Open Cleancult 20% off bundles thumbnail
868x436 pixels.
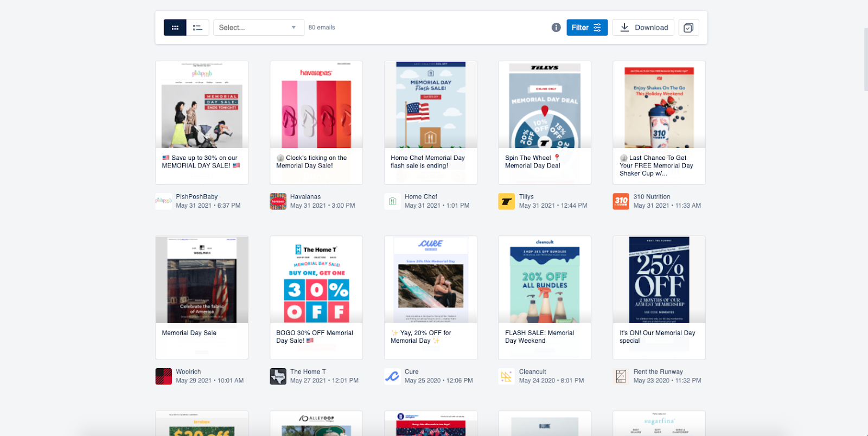coord(545,280)
